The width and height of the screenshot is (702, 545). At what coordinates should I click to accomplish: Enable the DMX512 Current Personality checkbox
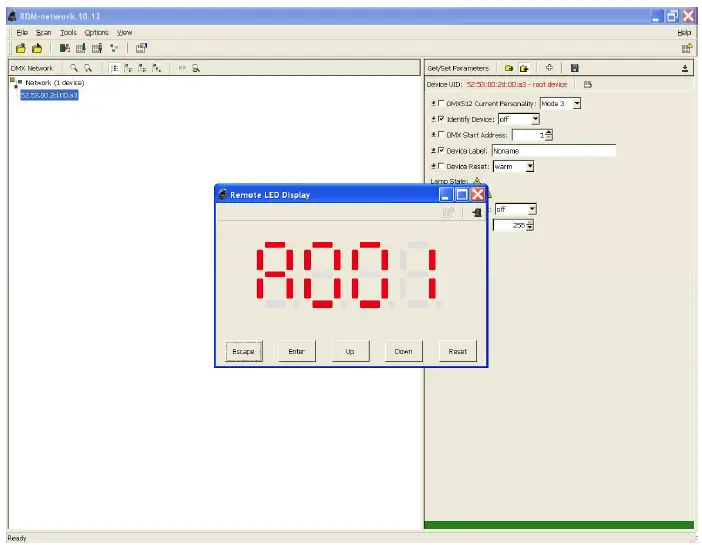(x=441, y=103)
